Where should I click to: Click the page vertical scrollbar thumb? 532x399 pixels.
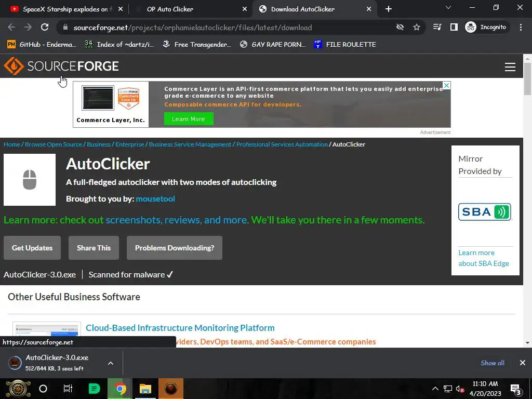click(x=527, y=79)
